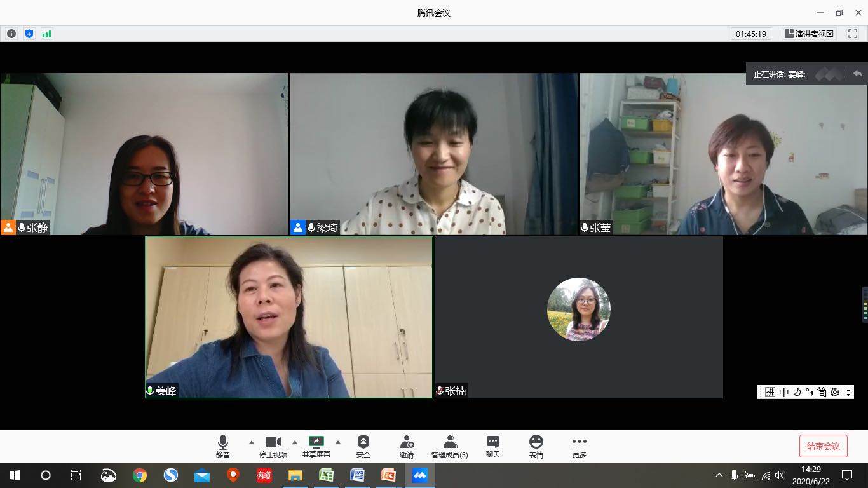Image resolution: width=868 pixels, height=488 pixels.
Task: Launch Google Chrome from taskbar
Action: click(140, 475)
